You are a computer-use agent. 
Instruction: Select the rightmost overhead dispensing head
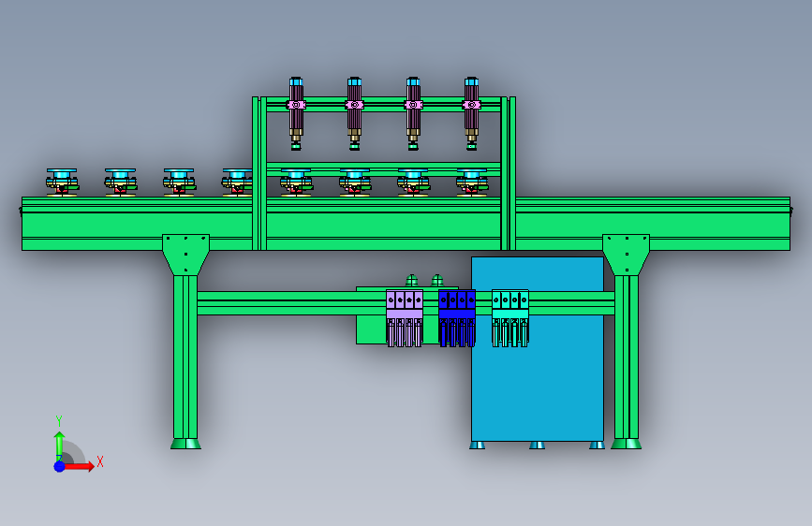coord(471,114)
